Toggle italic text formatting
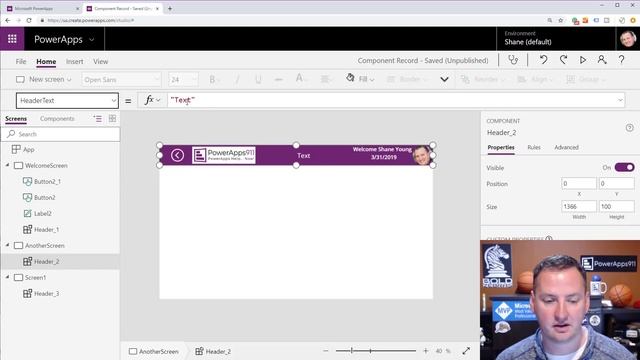 point(237,80)
